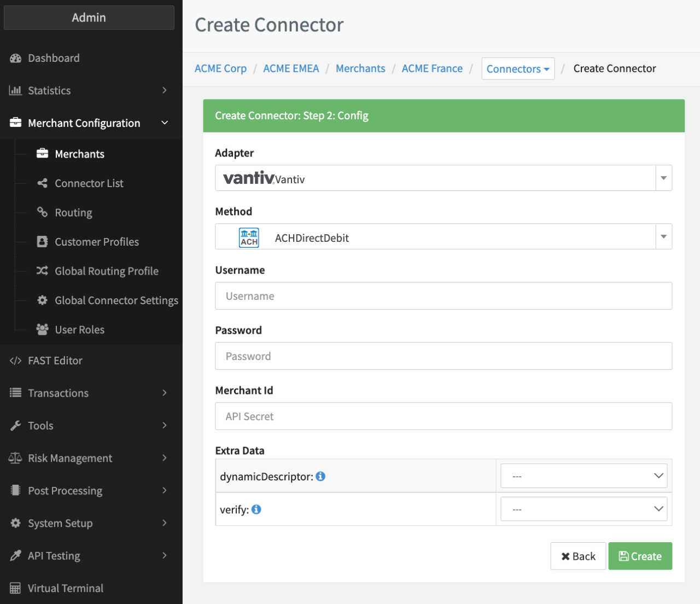Click the ACH method icon
700x604 pixels.
click(x=249, y=237)
